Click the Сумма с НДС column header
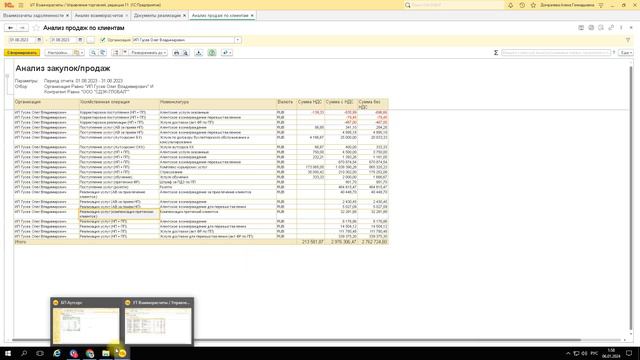 (x=341, y=104)
